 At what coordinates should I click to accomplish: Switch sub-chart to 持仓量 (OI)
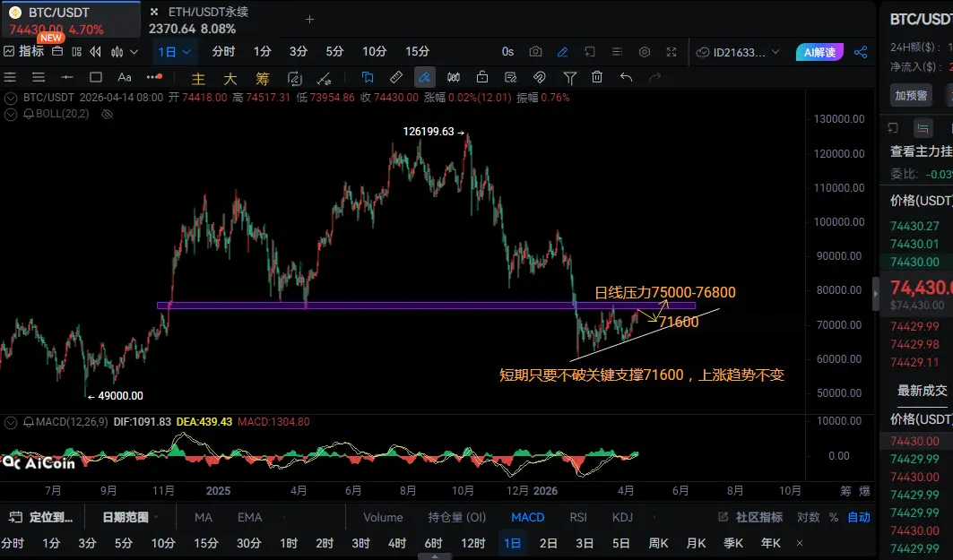coord(457,518)
